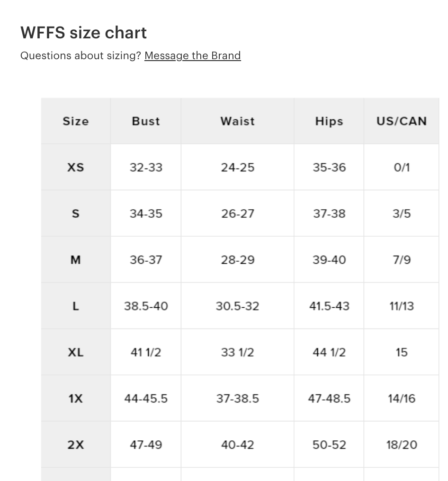Select the Bust column header
This screenshot has width=448, height=481.
pyautogui.click(x=146, y=121)
